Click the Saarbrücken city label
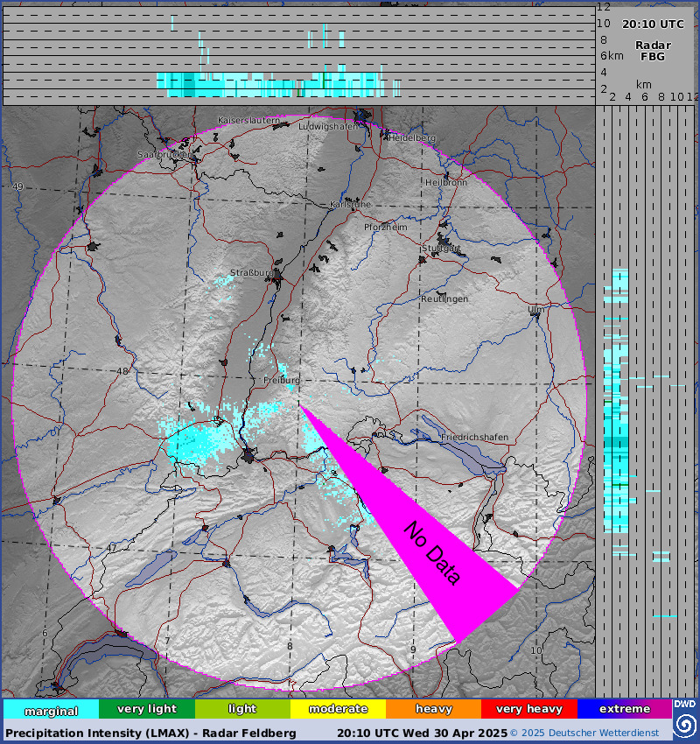 [x=164, y=155]
